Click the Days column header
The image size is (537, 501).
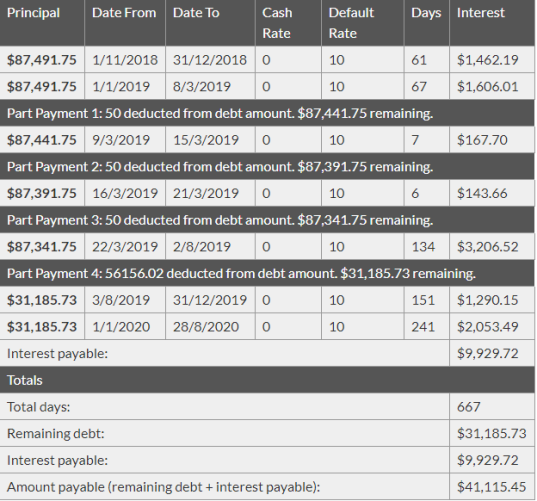tap(427, 23)
